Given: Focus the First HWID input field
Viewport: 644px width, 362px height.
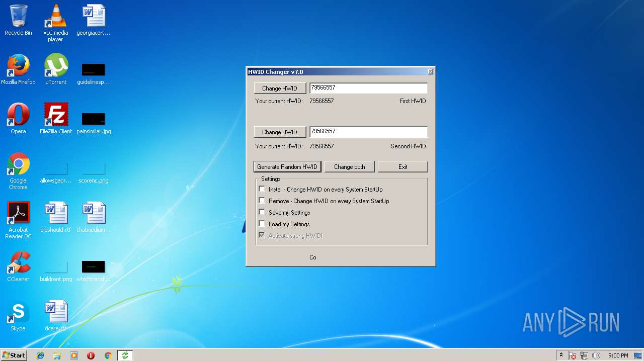Looking at the screenshot, I should [368, 88].
